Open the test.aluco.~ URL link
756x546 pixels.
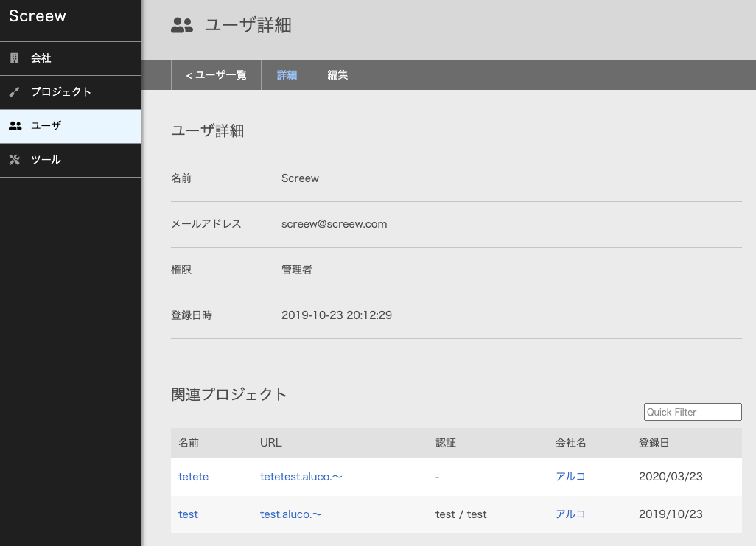click(x=291, y=514)
